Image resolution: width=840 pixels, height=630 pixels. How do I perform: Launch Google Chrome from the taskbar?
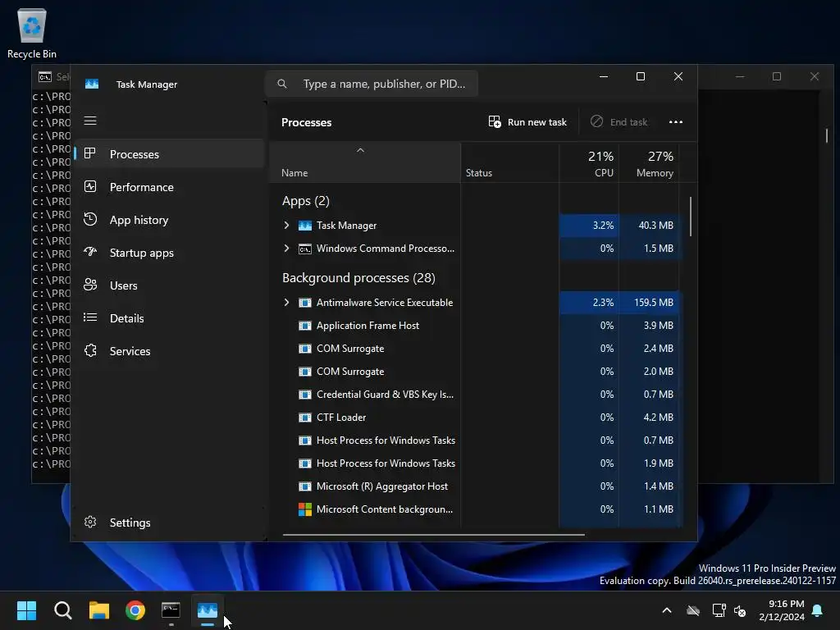point(135,610)
